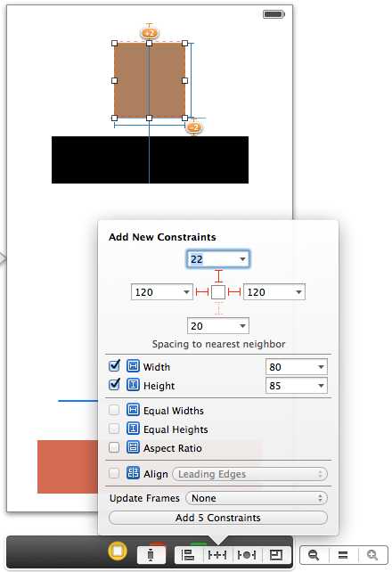Click the Add 5 Constraints button

point(218,518)
